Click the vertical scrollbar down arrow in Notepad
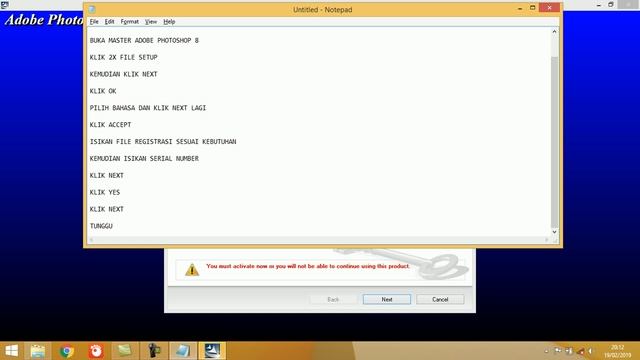Screen dimensions: 640x360 (x=554, y=232)
